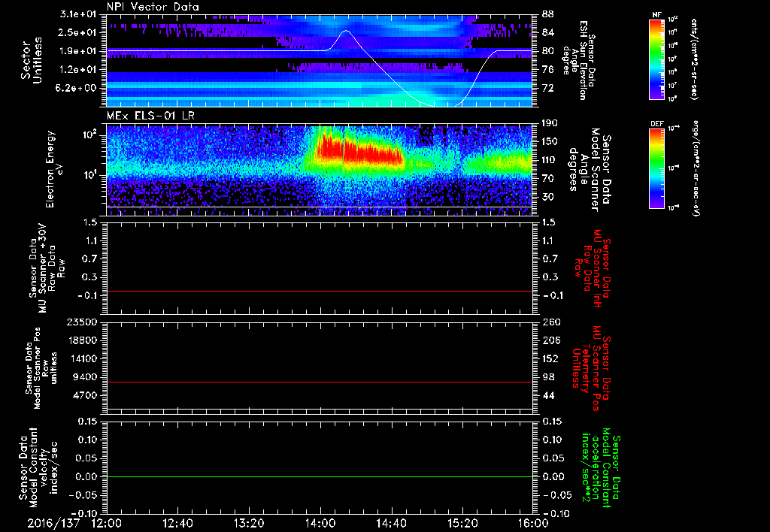This screenshot has width=770, height=532.
Task: Click the "13:20" time axis label
Action: [x=249, y=523]
